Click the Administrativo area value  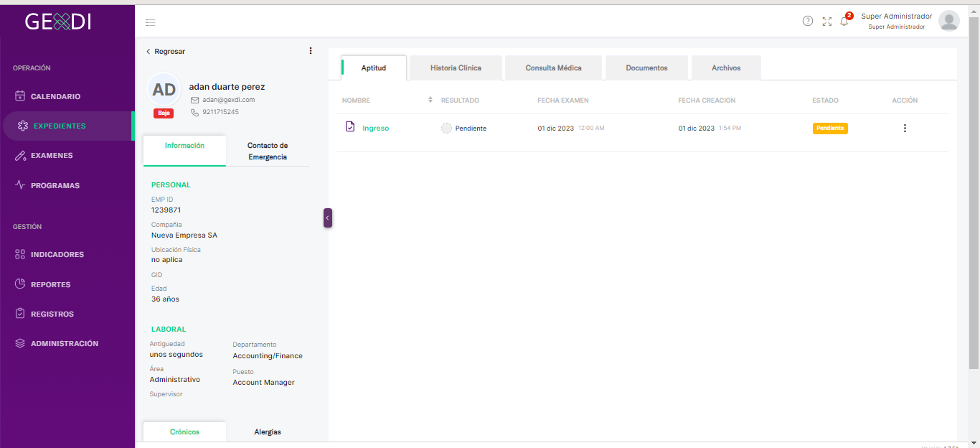pyautogui.click(x=175, y=379)
